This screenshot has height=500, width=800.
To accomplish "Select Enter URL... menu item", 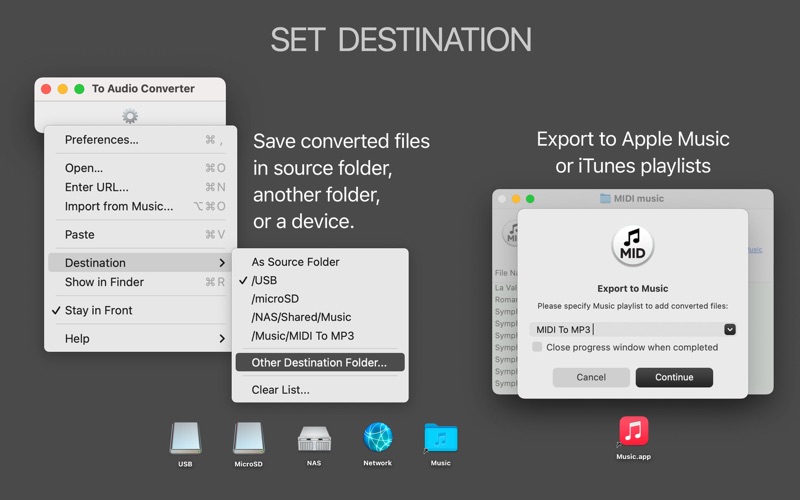I will 141,187.
